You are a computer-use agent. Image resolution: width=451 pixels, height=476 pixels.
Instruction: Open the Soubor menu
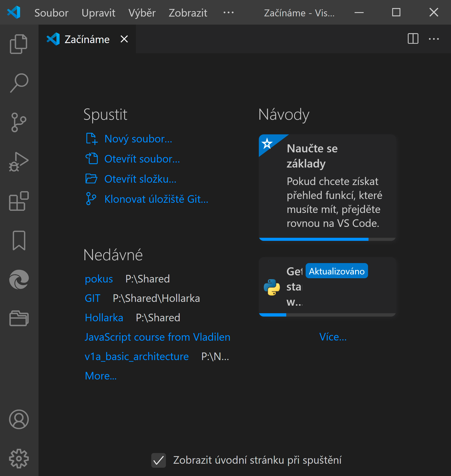51,13
